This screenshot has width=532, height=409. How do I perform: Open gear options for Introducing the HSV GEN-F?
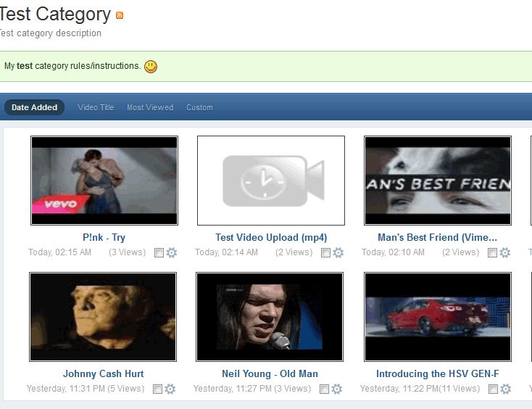[505, 389]
